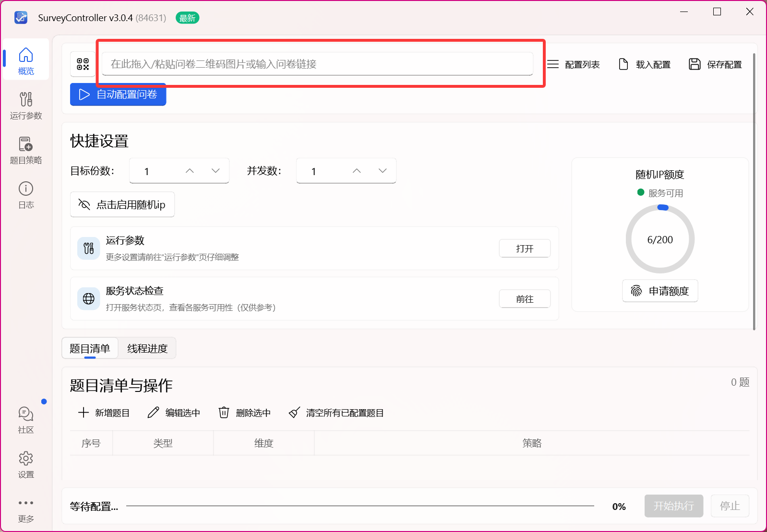This screenshot has width=767, height=532.
Task: Open the 社区 community page
Action: [x=26, y=420]
